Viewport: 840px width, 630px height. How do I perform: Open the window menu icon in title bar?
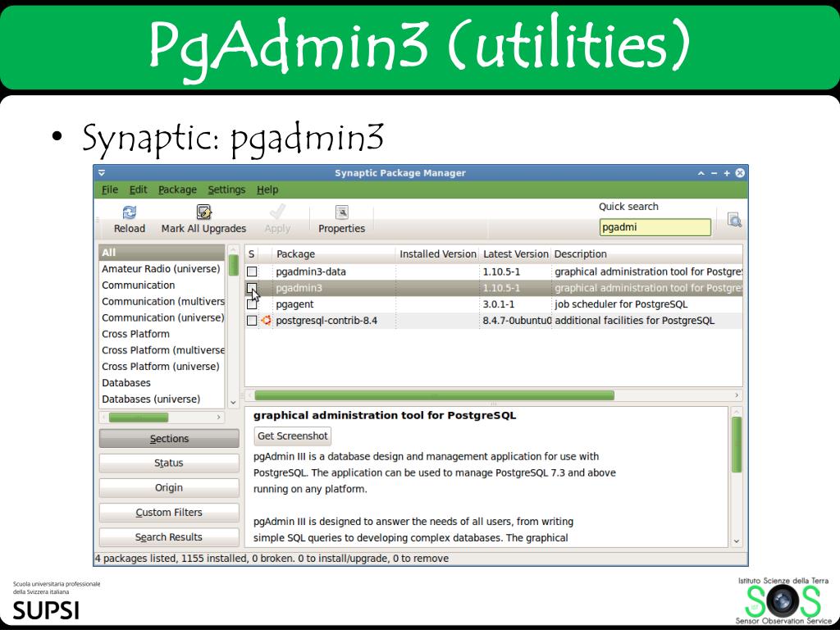[x=102, y=172]
